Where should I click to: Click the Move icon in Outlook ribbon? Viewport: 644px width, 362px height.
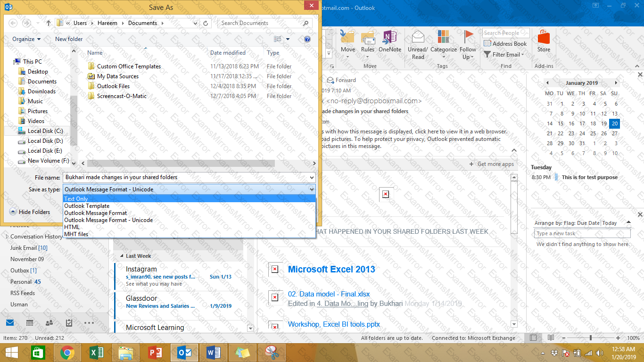[348, 38]
